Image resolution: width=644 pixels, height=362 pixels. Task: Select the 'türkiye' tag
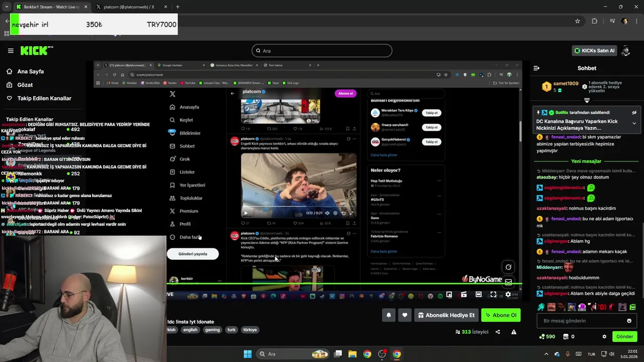[x=250, y=330]
